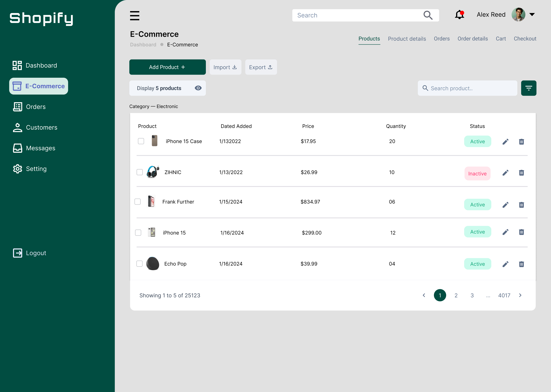Click the Active status badge for Echo Pop
The image size is (551, 392).
pyautogui.click(x=477, y=264)
